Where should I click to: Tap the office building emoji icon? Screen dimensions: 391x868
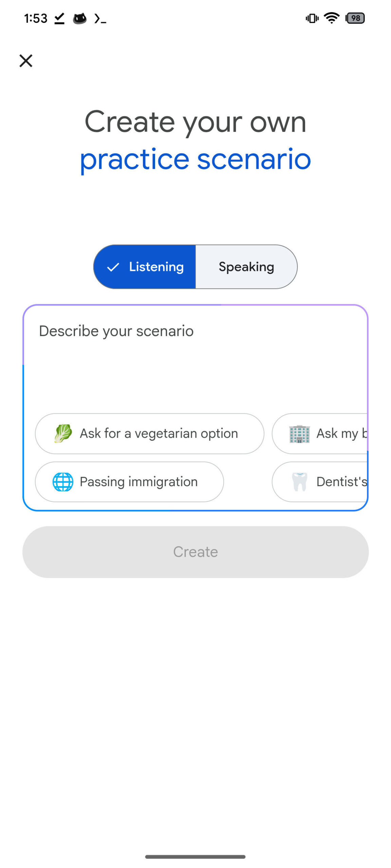(299, 434)
